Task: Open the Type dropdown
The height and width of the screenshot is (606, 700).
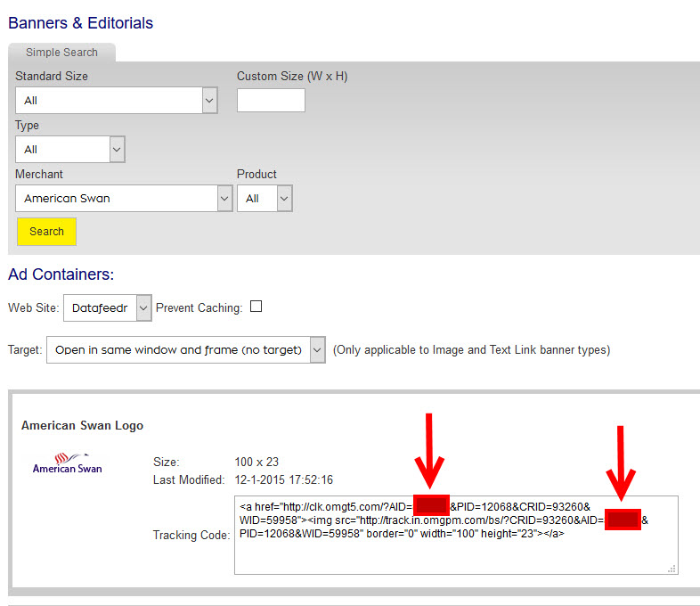Action: click(x=70, y=149)
